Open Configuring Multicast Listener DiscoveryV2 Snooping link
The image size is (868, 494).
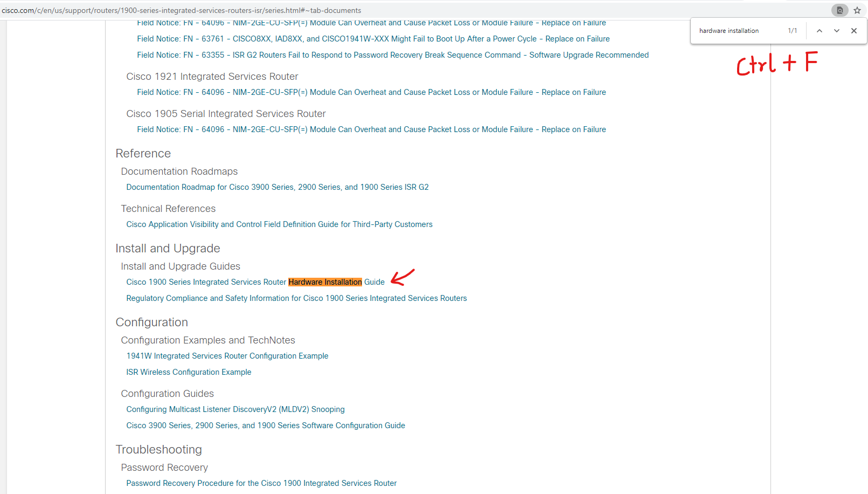pyautogui.click(x=235, y=409)
